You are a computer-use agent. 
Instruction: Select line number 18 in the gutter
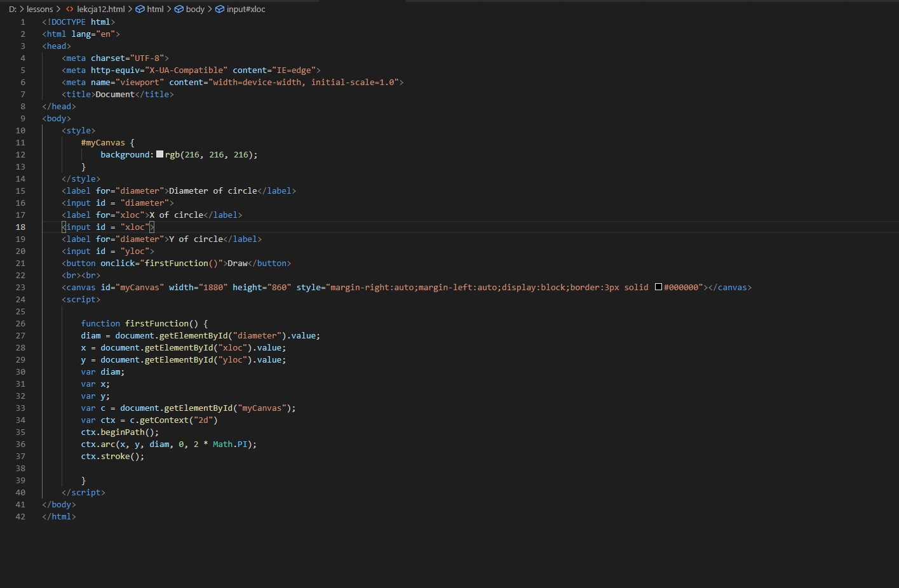coord(20,227)
